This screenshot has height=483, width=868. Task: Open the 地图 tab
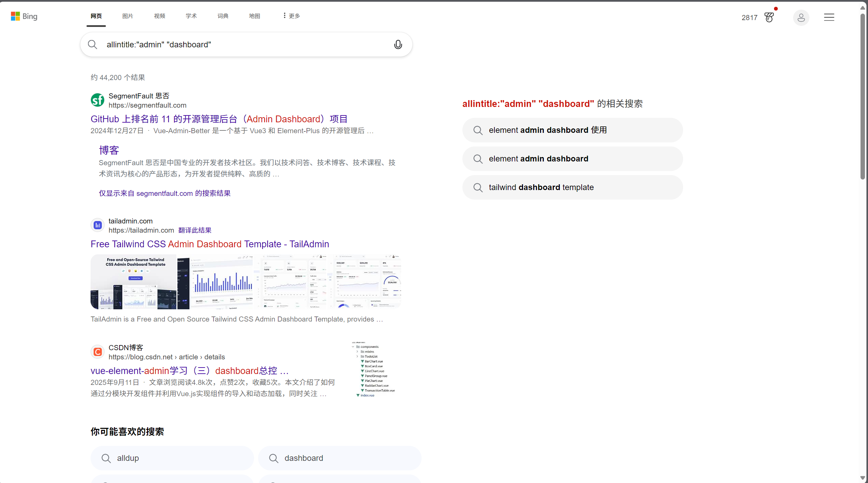pyautogui.click(x=254, y=16)
